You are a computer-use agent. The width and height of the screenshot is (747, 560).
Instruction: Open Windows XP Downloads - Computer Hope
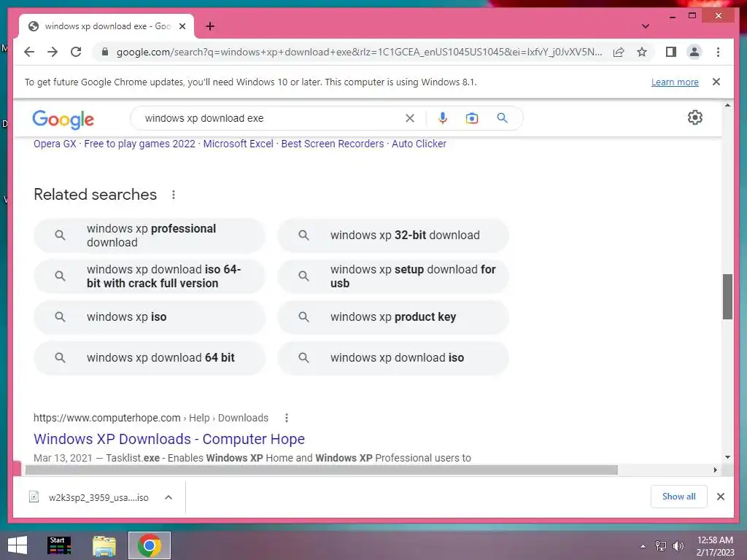169,439
